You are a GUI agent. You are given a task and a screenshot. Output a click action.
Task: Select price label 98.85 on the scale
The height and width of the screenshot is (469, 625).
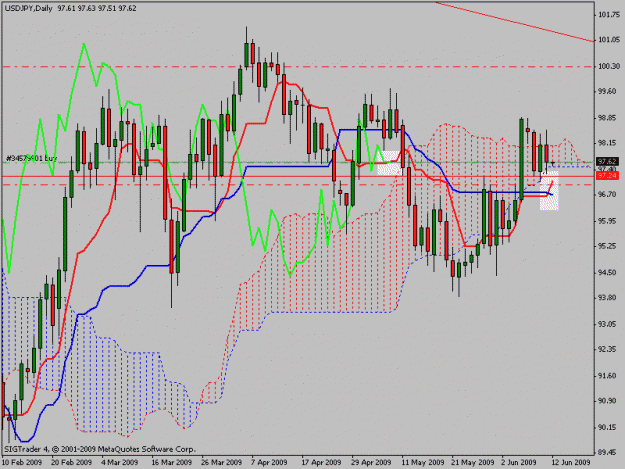click(609, 118)
